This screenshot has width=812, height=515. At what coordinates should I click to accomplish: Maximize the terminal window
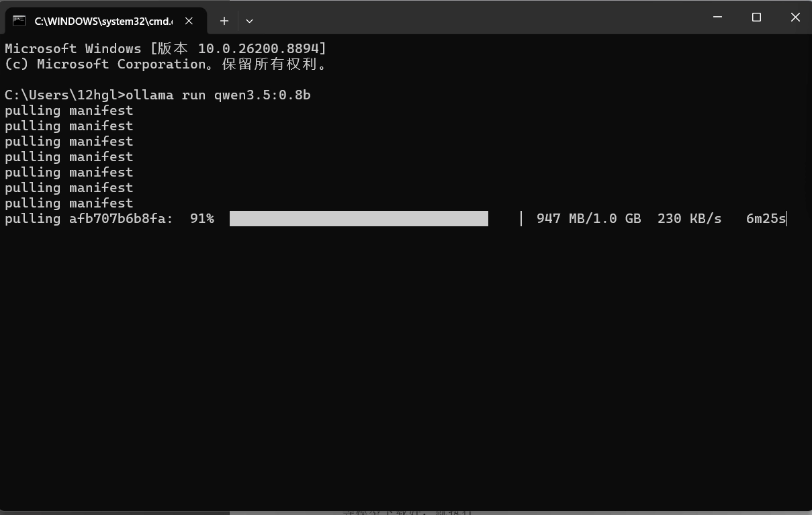(x=756, y=17)
